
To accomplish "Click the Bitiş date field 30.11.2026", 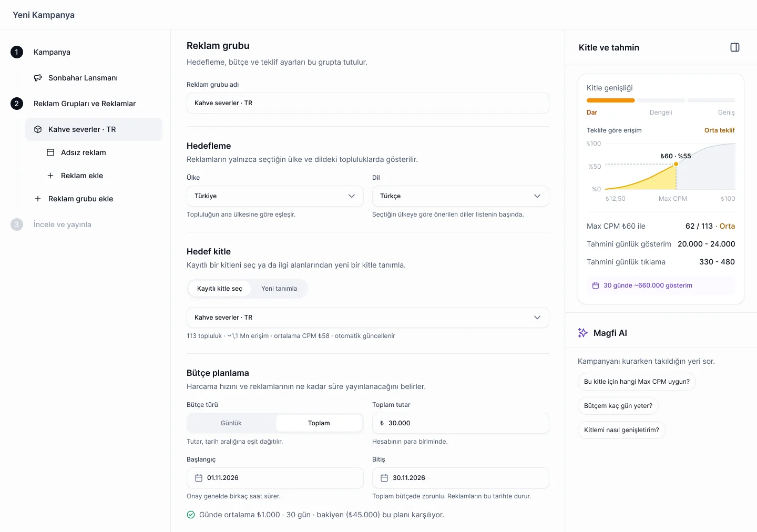I will [461, 478].
